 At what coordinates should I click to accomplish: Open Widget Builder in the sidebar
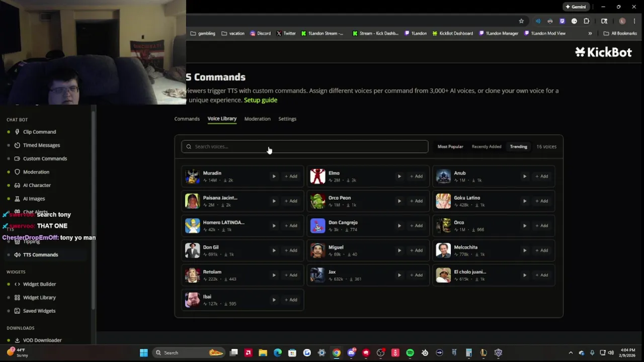point(39,284)
